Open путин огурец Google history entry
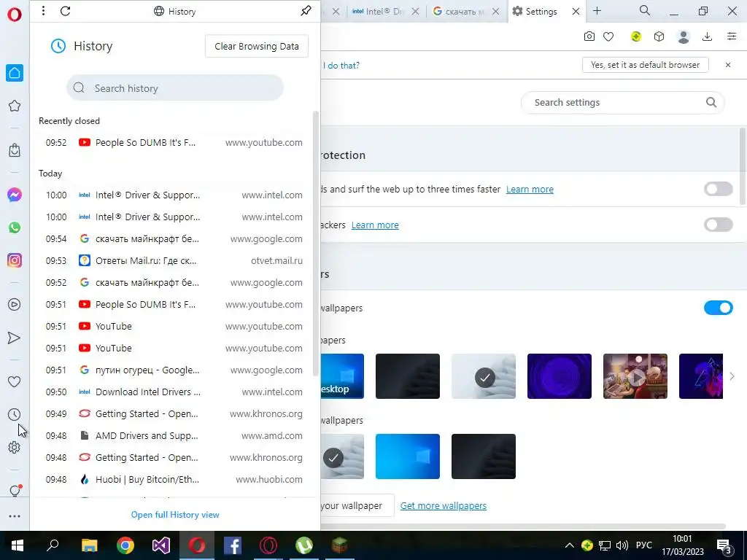Viewport: 747px width, 560px height. click(x=174, y=370)
